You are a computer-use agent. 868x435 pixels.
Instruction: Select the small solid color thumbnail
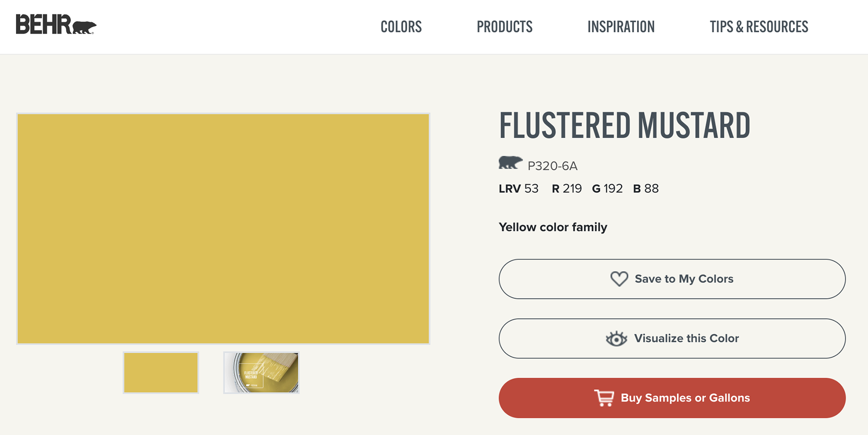[161, 373]
